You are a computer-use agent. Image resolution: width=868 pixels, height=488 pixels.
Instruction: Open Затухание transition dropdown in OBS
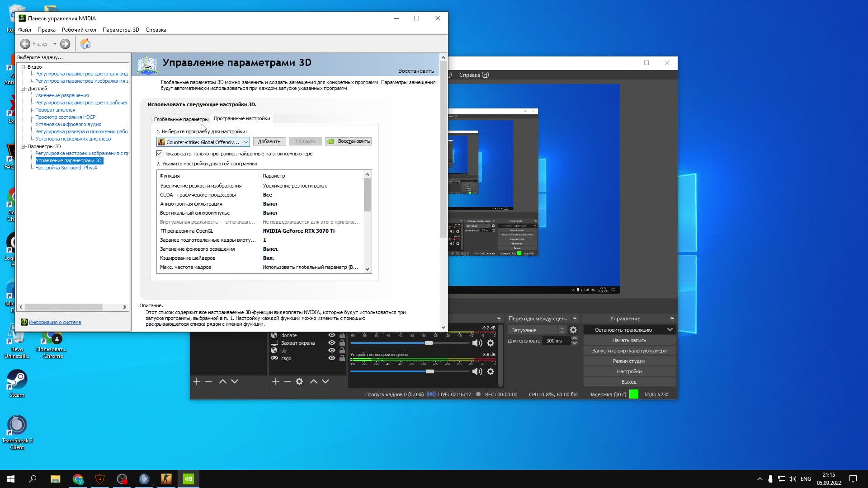click(537, 330)
